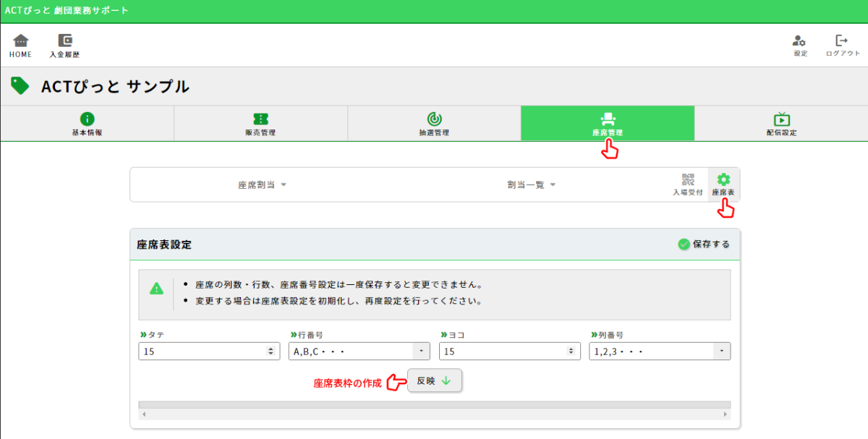Expand the 座席割当 dropdown menu
The height and width of the screenshot is (439, 868).
[263, 185]
